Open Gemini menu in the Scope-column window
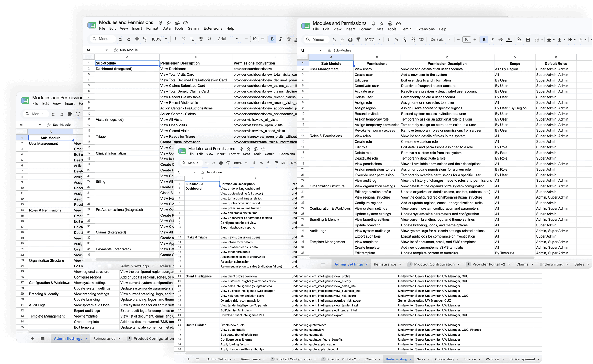Screen dimensions: 593x364 click(x=406, y=29)
